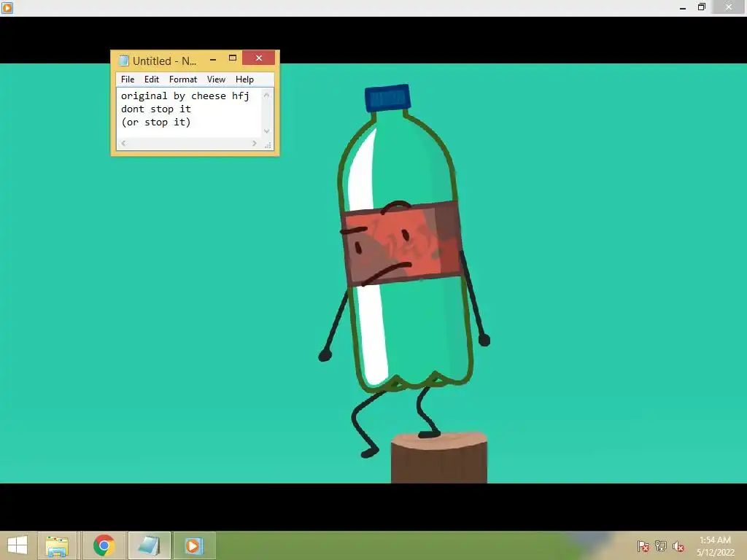Open Google Chrome from the taskbar
The image size is (747, 560).
click(x=104, y=545)
